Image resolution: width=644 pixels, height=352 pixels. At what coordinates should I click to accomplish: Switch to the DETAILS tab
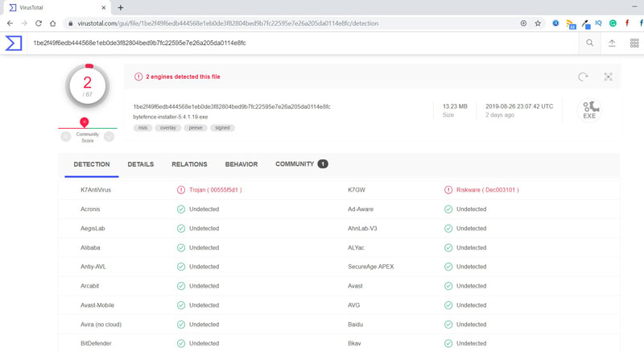[x=140, y=164]
